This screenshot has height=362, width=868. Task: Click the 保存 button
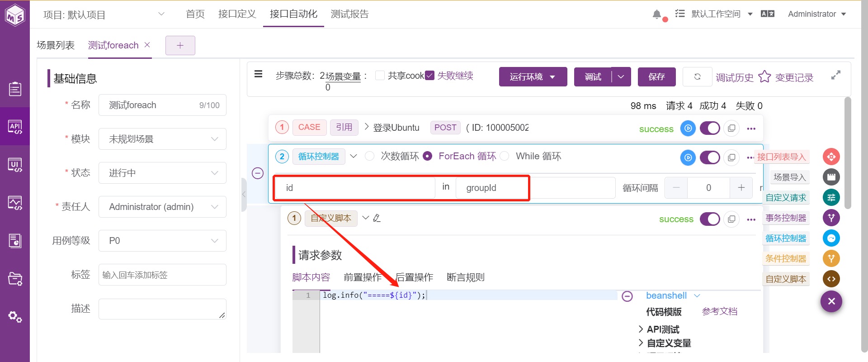coord(656,76)
